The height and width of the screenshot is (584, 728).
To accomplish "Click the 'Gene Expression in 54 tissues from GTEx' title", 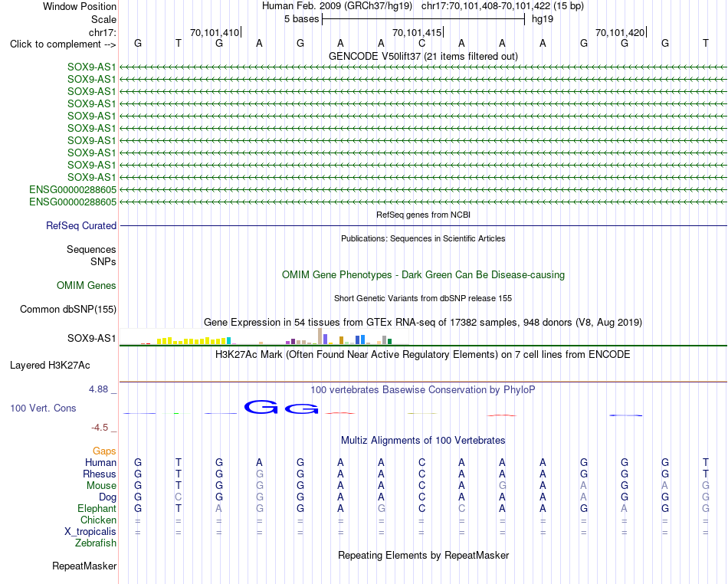I will click(423, 322).
